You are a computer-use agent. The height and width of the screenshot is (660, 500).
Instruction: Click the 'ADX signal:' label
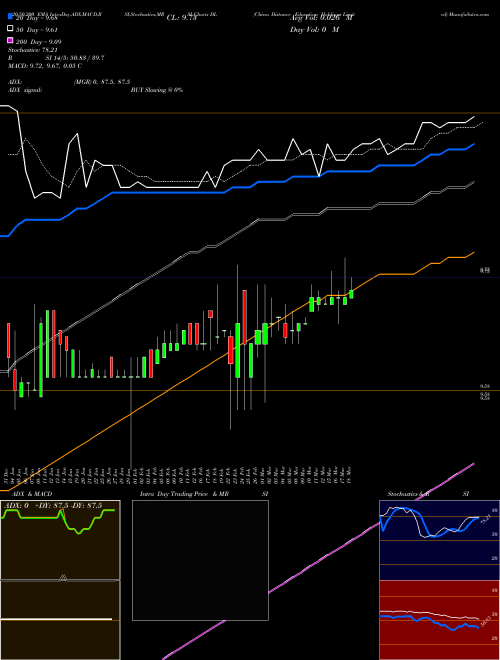tap(25, 90)
